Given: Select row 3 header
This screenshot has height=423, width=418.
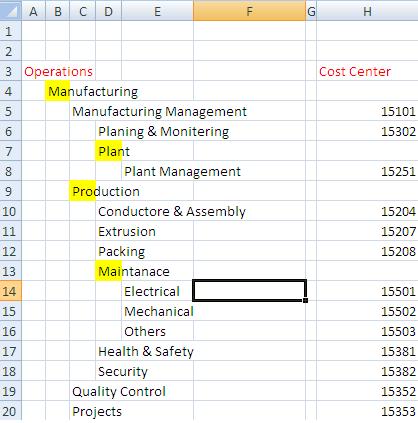Looking at the screenshot, I should point(11,71).
